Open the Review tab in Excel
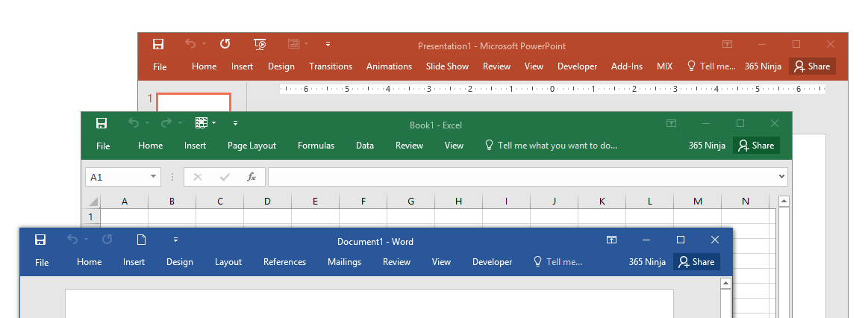 (x=409, y=146)
